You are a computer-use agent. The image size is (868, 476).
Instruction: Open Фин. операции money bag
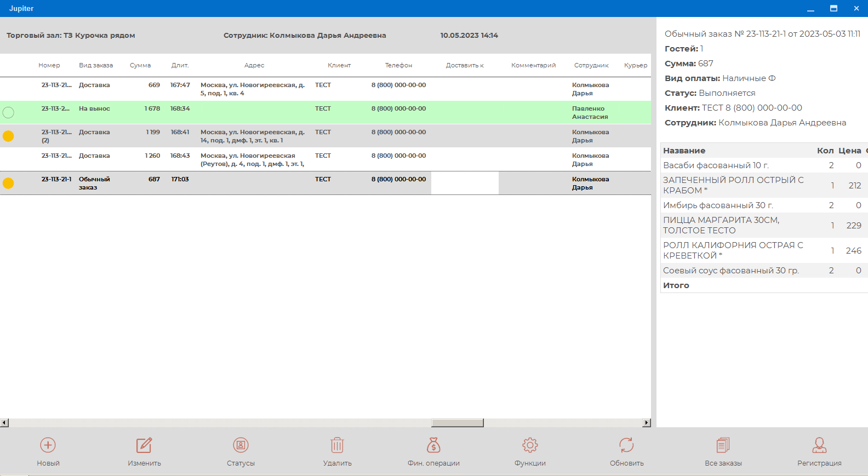pyautogui.click(x=433, y=452)
